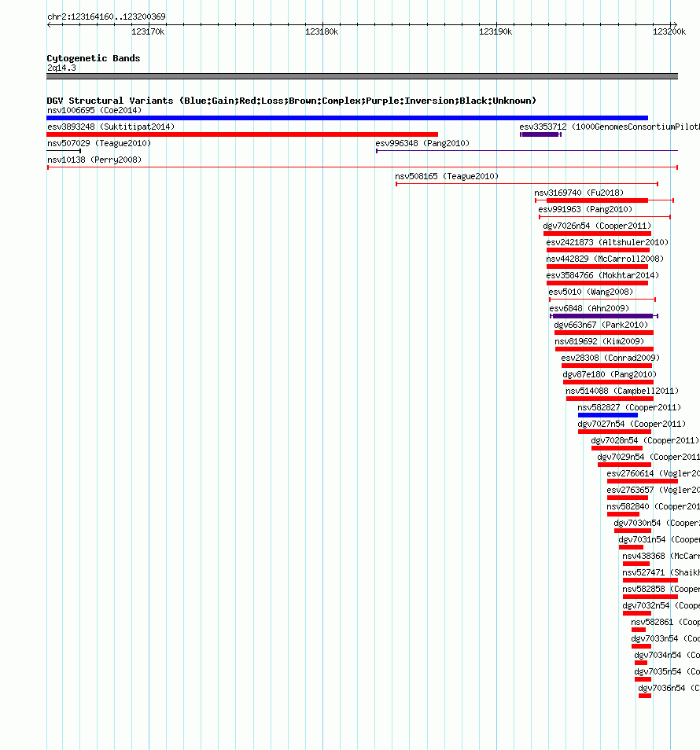Click esv6848 (Ahn2009) label

coord(589,308)
